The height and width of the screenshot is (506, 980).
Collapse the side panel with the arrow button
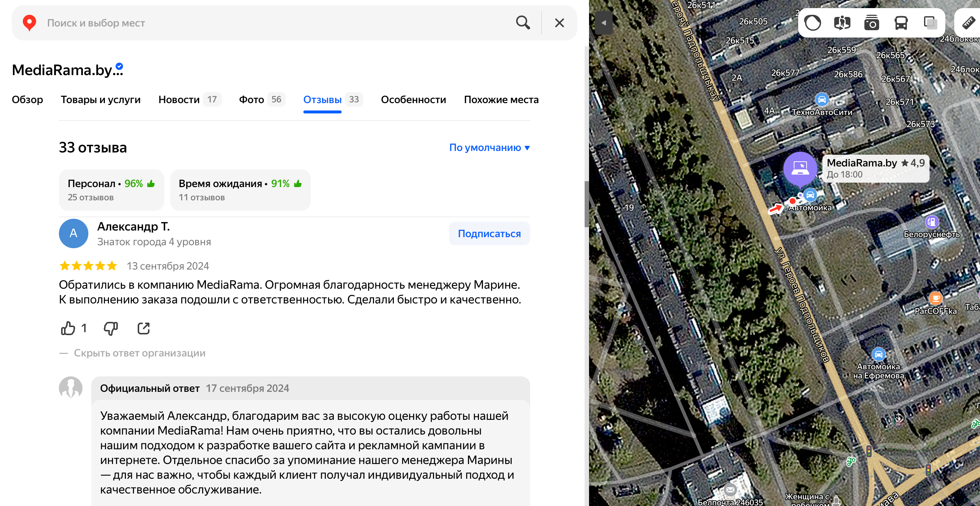pyautogui.click(x=603, y=23)
